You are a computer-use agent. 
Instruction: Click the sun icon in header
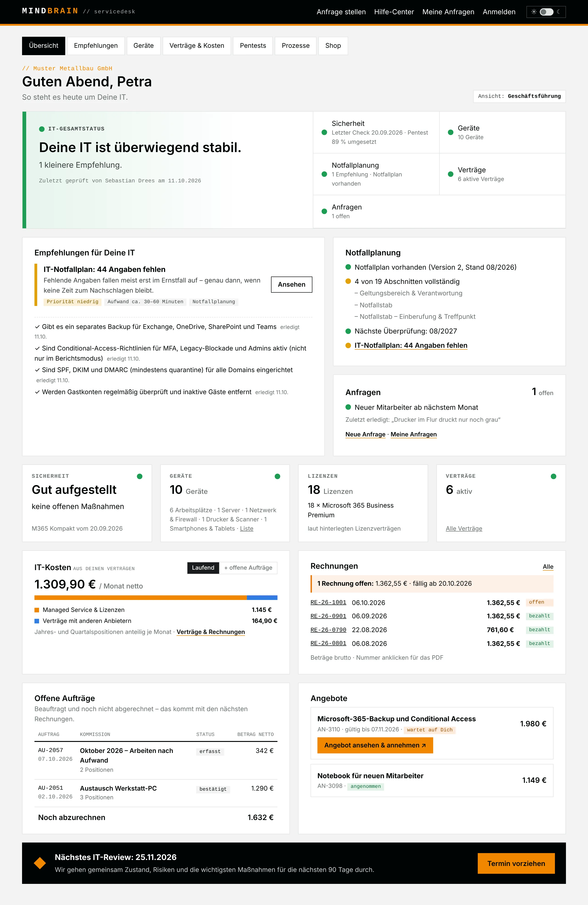coord(534,12)
